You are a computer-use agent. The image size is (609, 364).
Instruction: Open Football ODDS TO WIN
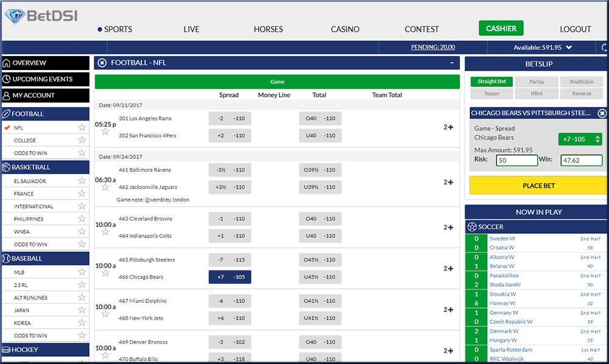pyautogui.click(x=30, y=153)
